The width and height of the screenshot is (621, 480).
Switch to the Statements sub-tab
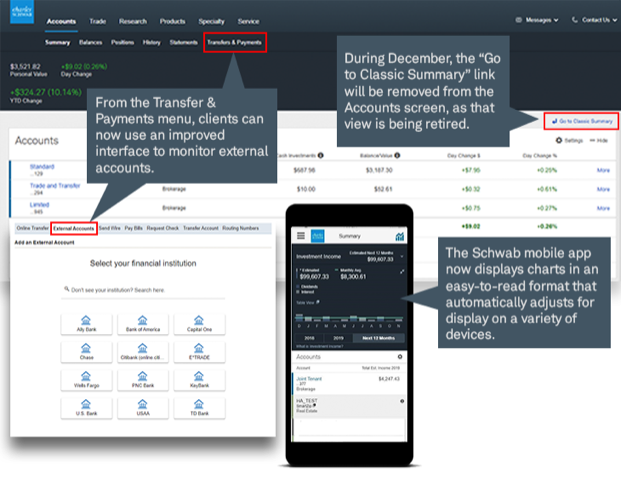pos(183,42)
